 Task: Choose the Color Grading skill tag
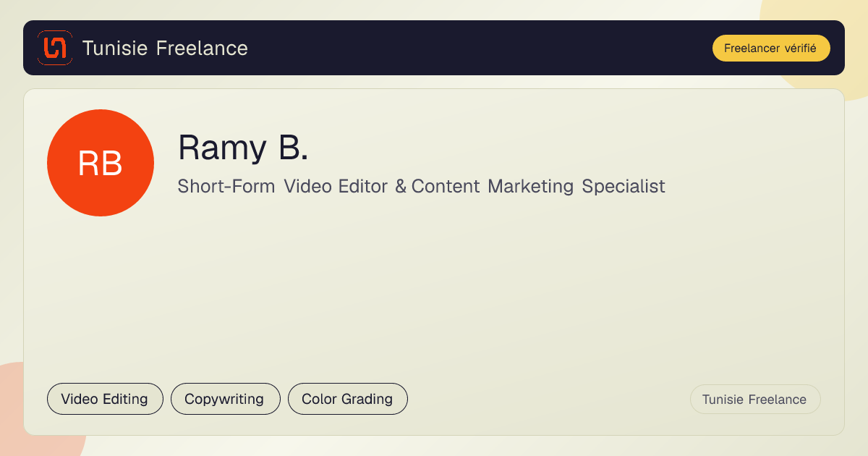click(x=348, y=399)
